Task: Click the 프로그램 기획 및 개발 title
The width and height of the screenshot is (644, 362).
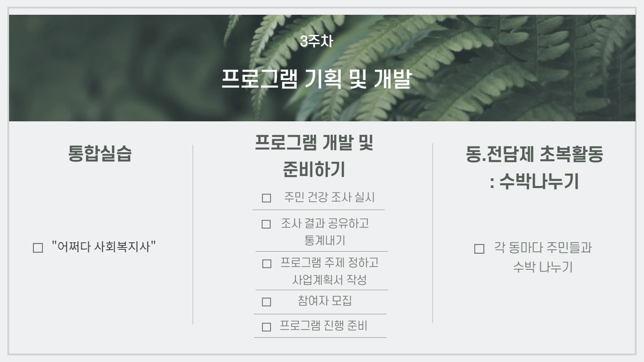Action: point(316,79)
